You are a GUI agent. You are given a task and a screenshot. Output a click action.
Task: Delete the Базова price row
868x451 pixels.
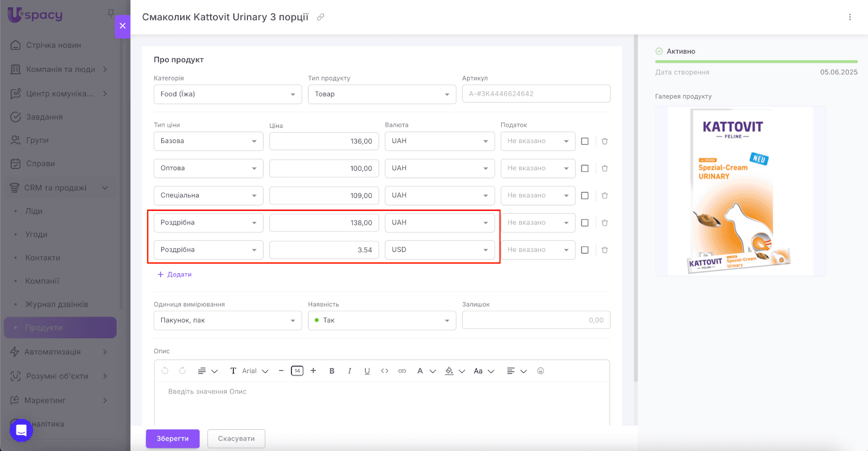(604, 141)
